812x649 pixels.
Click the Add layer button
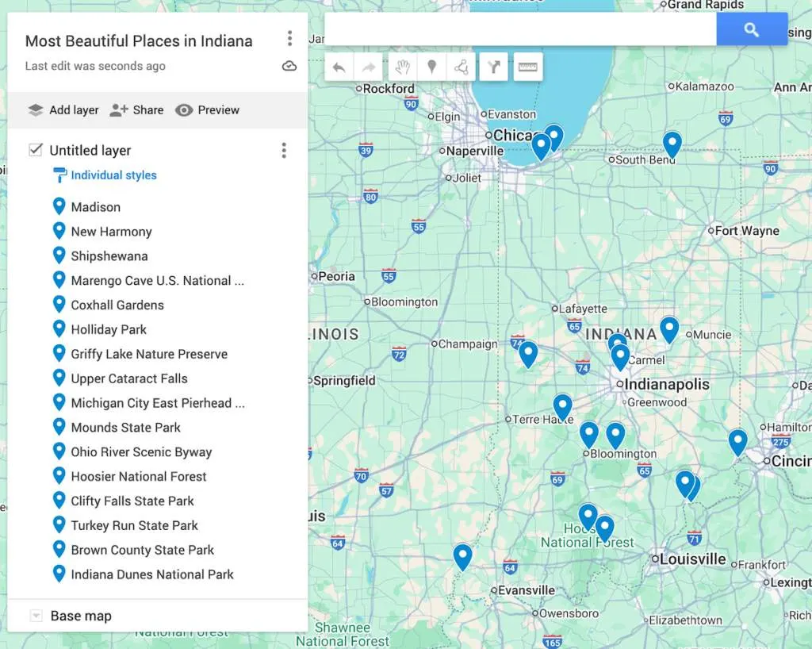[63, 109]
